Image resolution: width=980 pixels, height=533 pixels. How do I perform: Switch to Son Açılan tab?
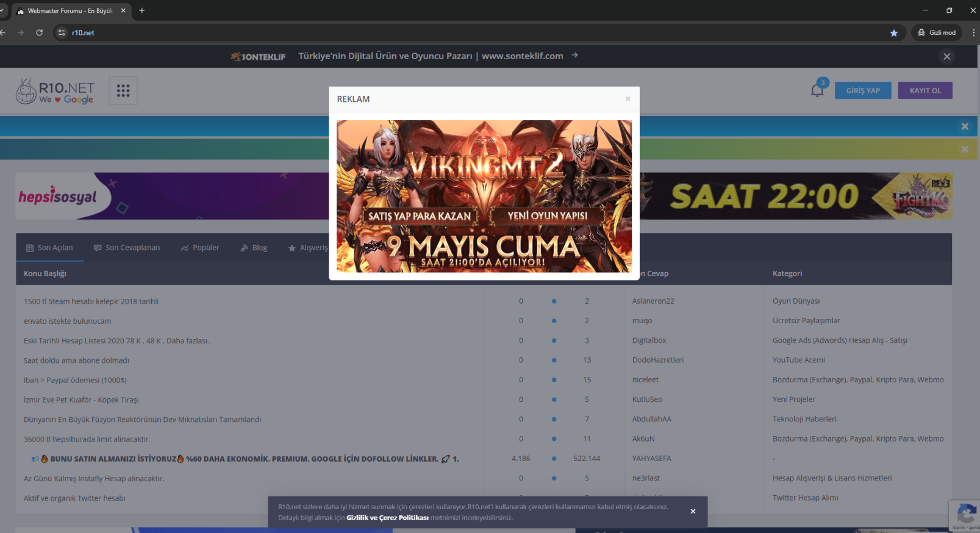[x=49, y=248]
